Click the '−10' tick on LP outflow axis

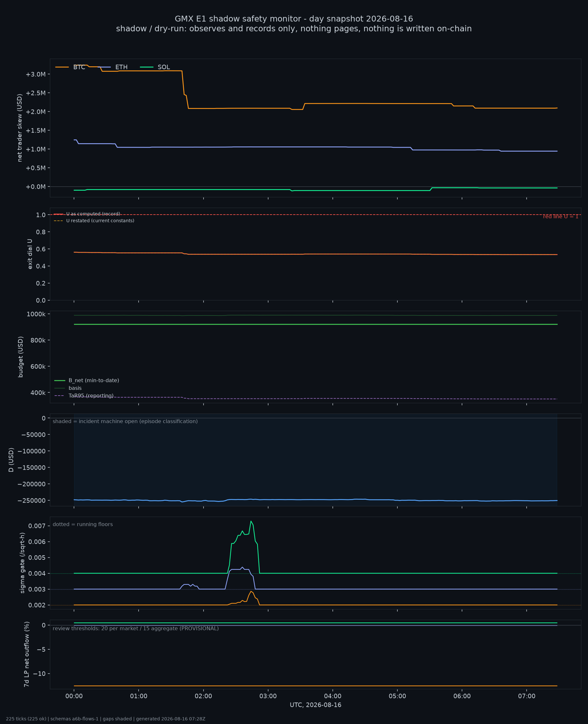click(40, 674)
